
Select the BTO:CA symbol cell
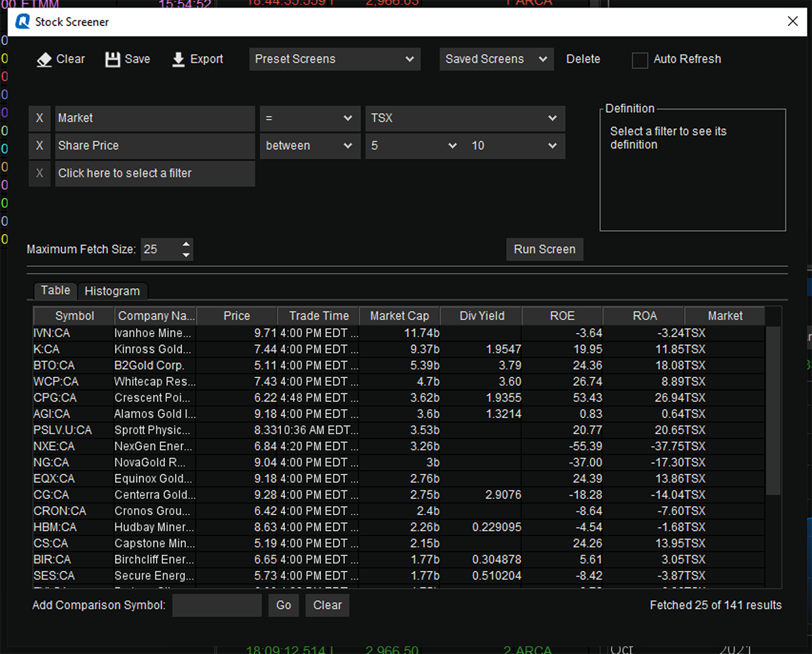74,365
